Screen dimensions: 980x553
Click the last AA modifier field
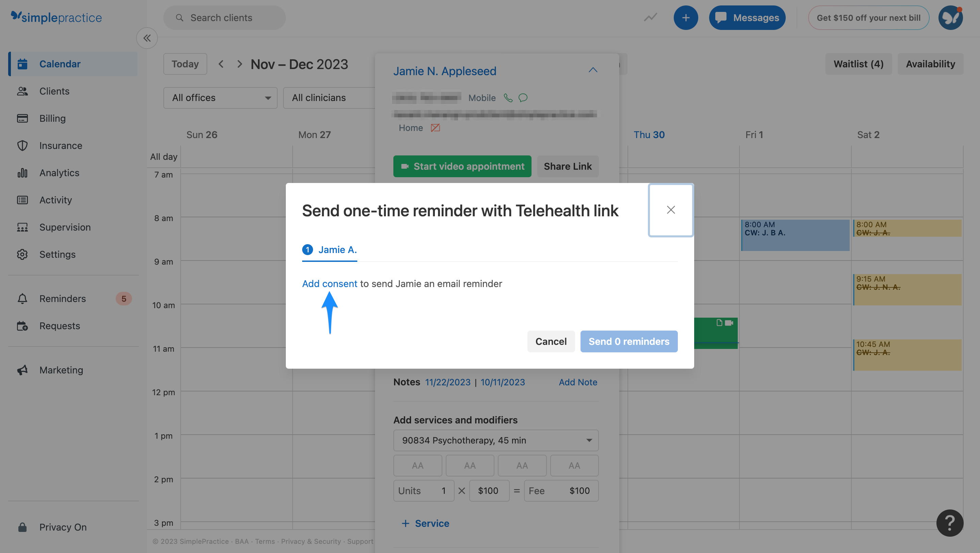[574, 465]
